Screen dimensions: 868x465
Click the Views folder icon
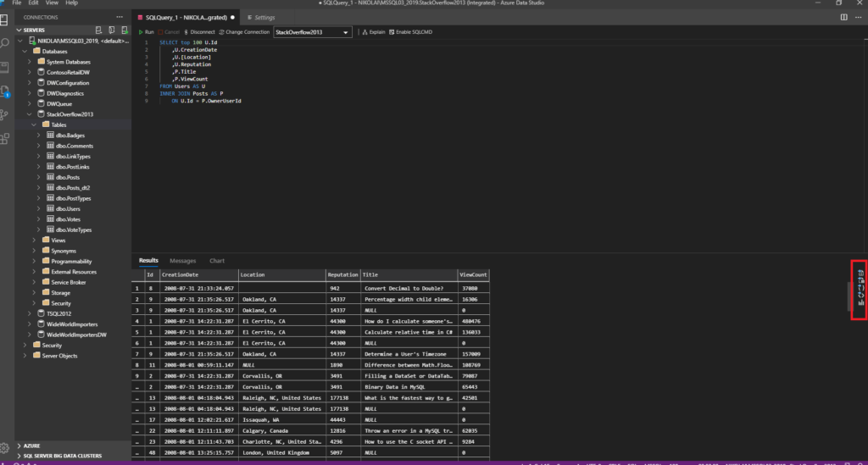pos(46,240)
